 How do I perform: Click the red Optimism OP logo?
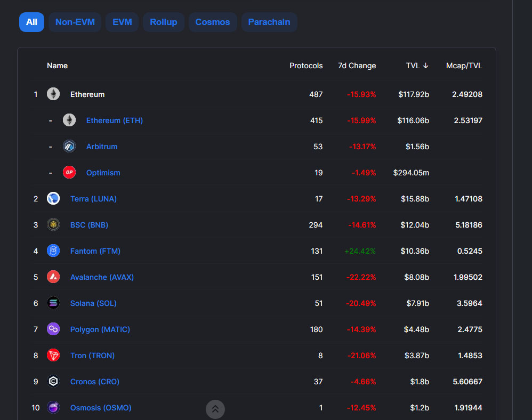pos(69,172)
